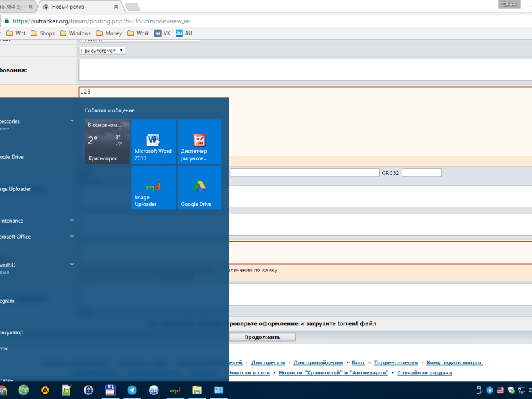
Task: Click the CRC32 input field
Action: pyautogui.click(x=422, y=173)
